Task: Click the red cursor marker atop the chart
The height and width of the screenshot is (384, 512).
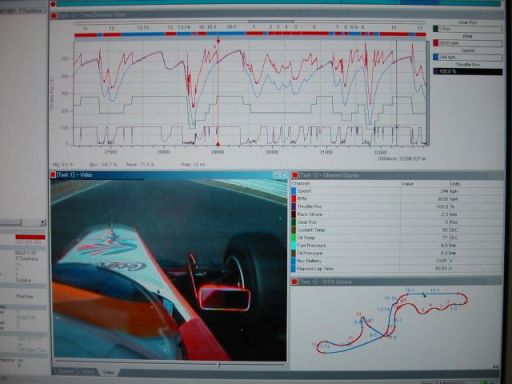Action: click(218, 41)
